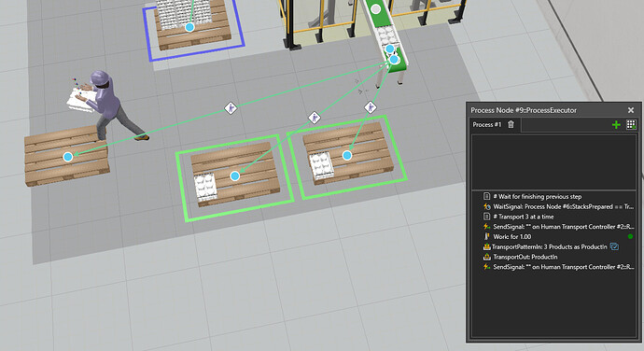Viewport: 644px width, 351px height.
Task: Add a new process with green plus
Action: coord(616,125)
